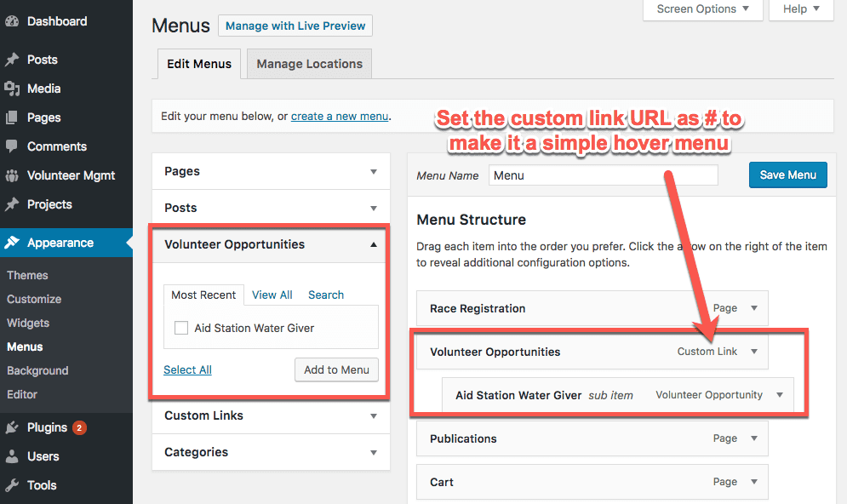Image resolution: width=847 pixels, height=504 pixels.
Task: Switch to the Manage Locations tab
Action: point(309,64)
